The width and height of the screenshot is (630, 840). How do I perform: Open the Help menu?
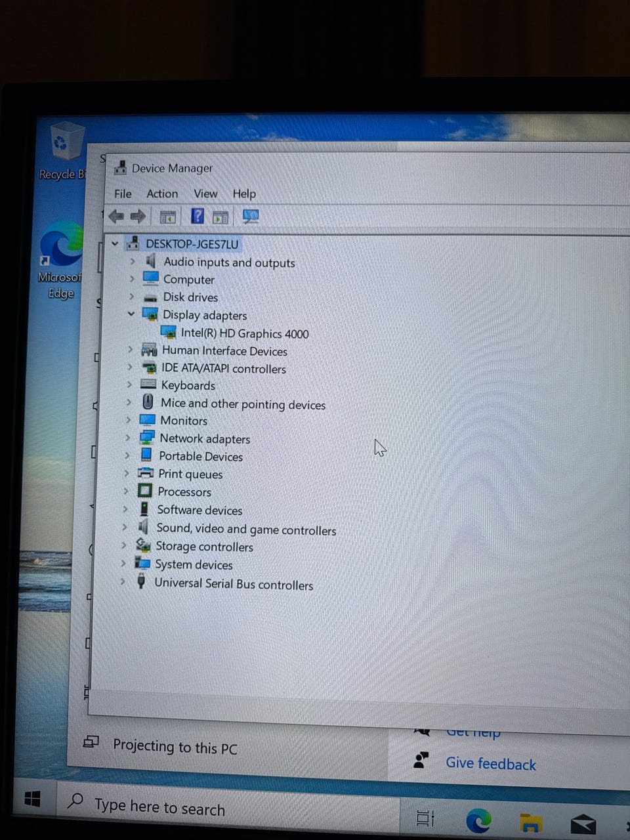tap(244, 194)
